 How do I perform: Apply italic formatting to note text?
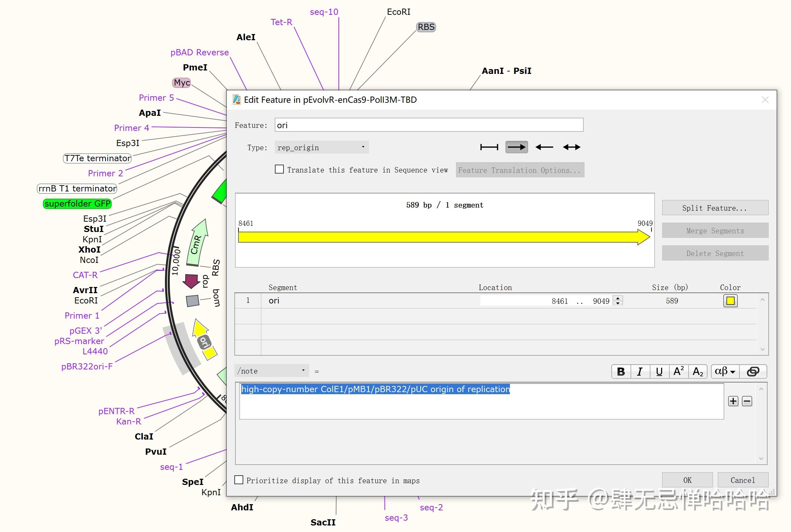click(x=639, y=372)
